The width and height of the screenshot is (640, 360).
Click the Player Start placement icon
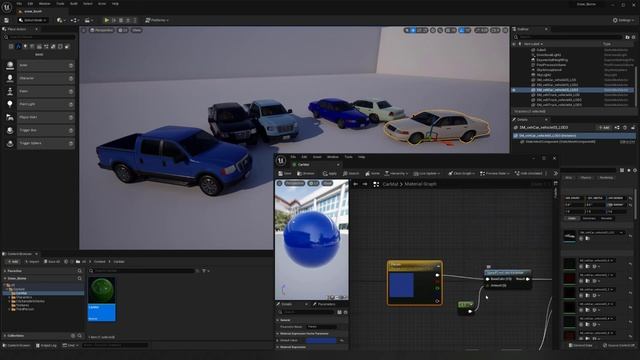pos(10,118)
